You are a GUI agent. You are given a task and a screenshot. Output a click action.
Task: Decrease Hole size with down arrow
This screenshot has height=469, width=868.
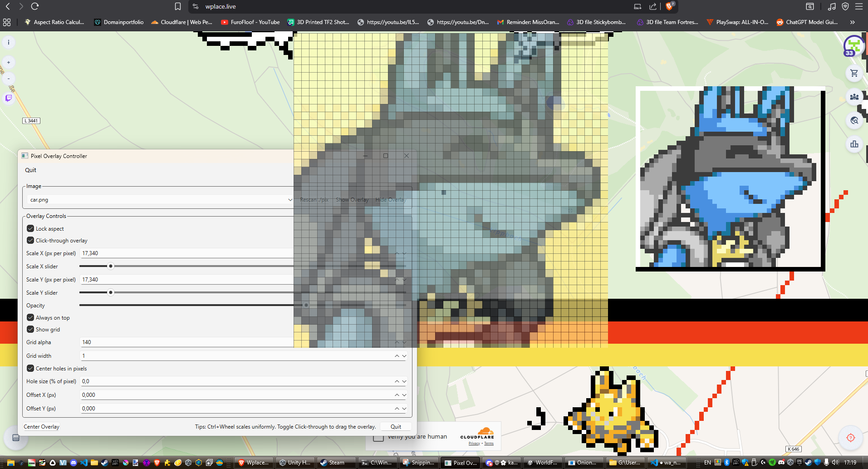(x=404, y=381)
